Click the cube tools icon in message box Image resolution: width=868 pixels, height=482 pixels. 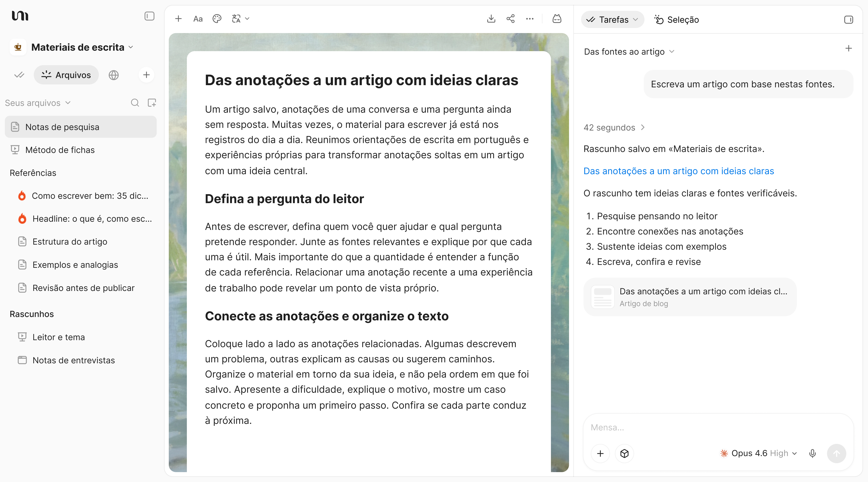pos(624,453)
